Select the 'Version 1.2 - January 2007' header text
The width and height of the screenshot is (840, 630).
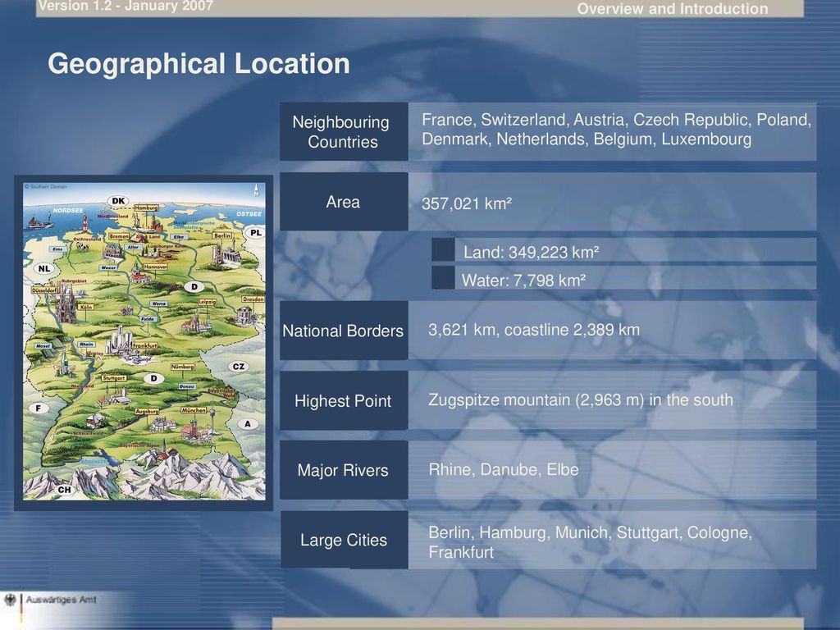coord(126,6)
